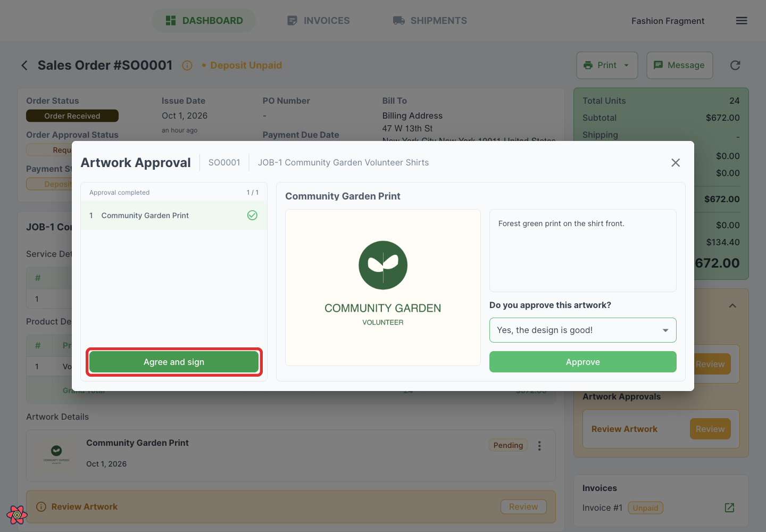Go back using the left chevron arrow
This screenshot has width=766, height=532.
click(24, 65)
